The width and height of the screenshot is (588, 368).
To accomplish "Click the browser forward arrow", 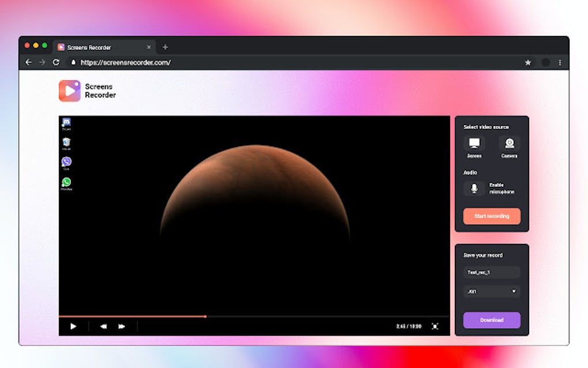I will [42, 62].
